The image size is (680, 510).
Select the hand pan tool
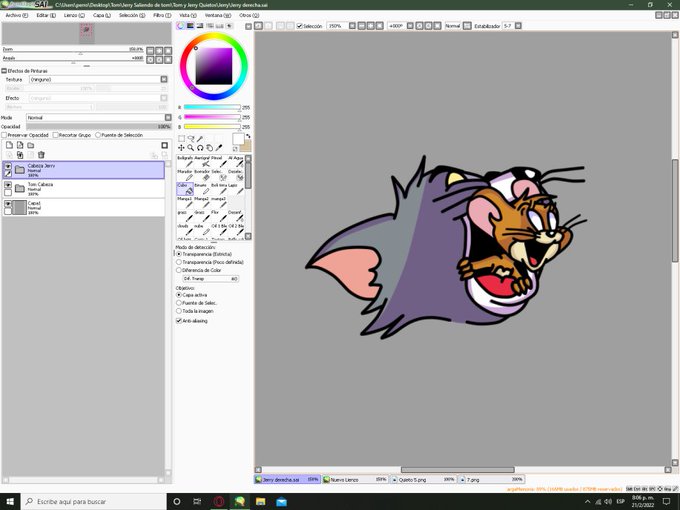[x=209, y=148]
